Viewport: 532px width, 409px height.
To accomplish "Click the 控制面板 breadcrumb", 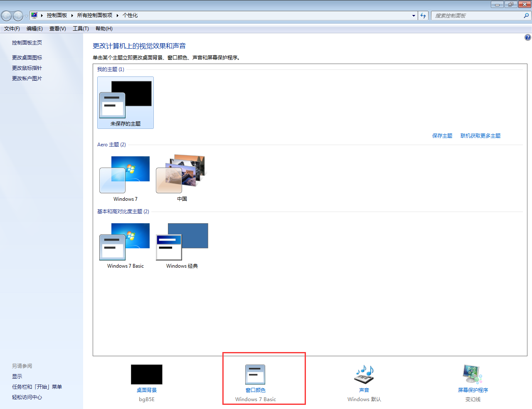I will 57,15.
